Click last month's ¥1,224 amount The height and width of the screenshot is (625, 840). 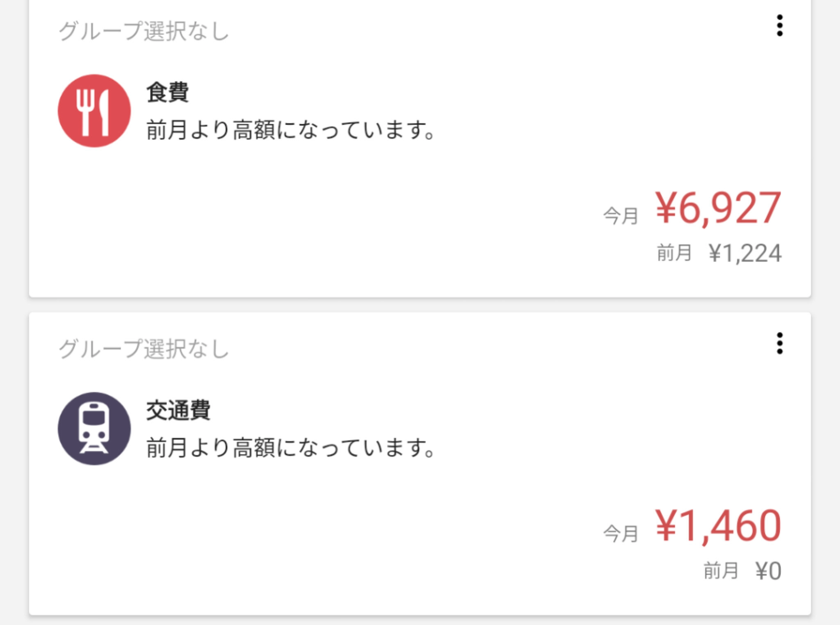(745, 253)
